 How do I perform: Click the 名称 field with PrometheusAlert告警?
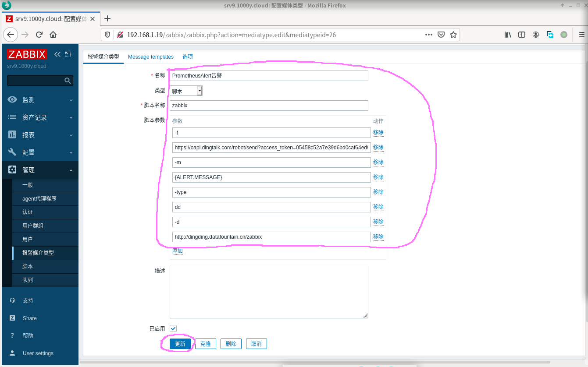pyautogui.click(x=269, y=75)
